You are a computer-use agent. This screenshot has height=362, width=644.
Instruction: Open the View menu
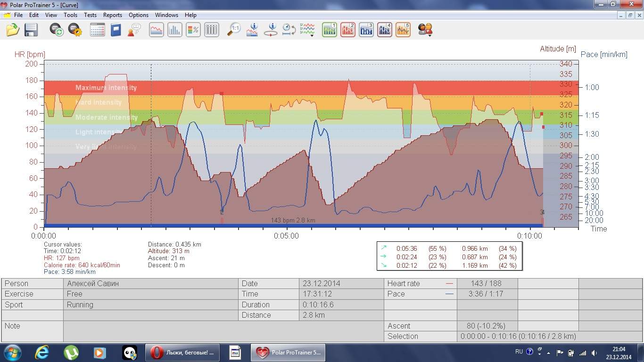pos(51,15)
